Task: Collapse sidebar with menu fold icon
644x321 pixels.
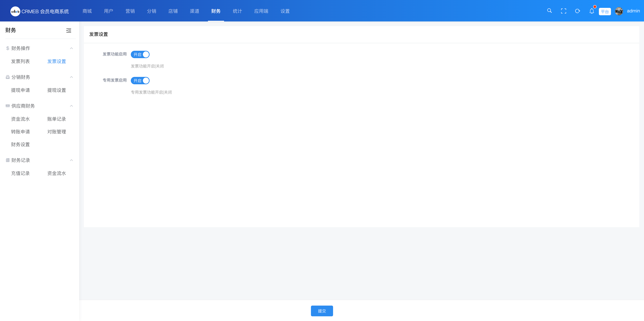Action: [69, 31]
